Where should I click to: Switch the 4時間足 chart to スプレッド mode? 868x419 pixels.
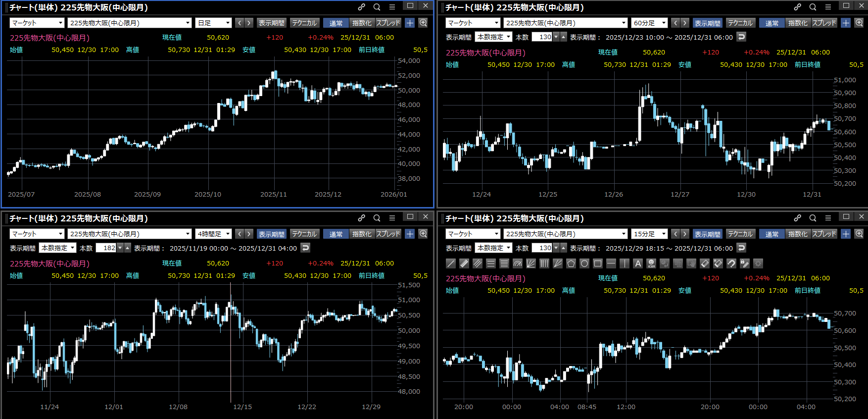388,234
